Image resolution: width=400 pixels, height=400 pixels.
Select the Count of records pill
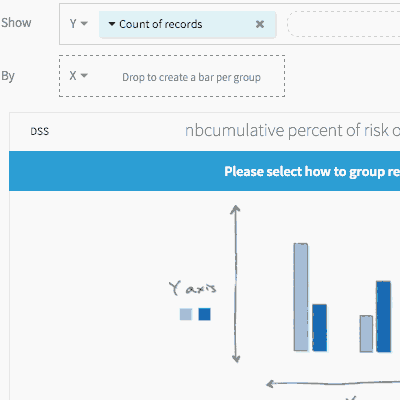tap(187, 24)
